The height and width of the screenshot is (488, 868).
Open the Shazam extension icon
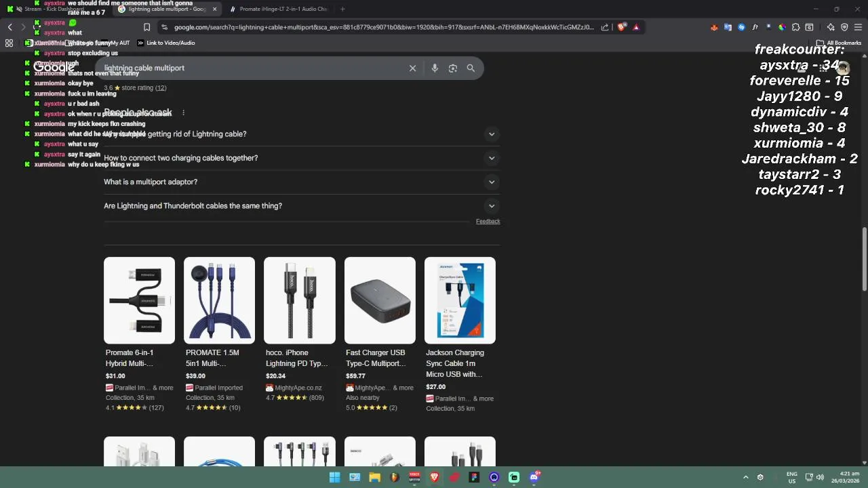pos(741,27)
